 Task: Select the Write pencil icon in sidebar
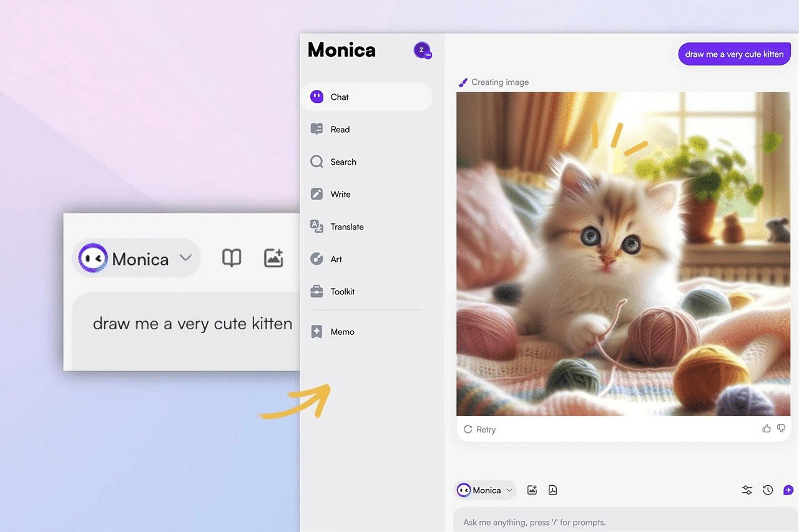(317, 194)
